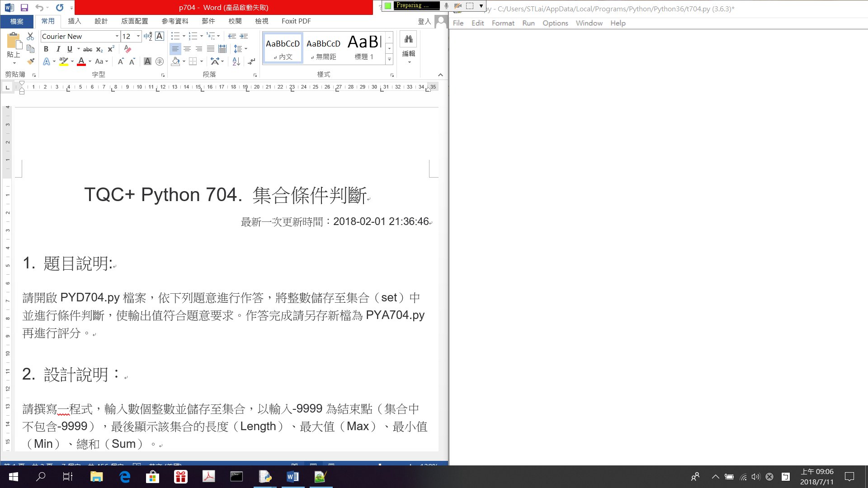Click the Find binoculars icon
Screen dimensions: 868x488
tap(408, 39)
